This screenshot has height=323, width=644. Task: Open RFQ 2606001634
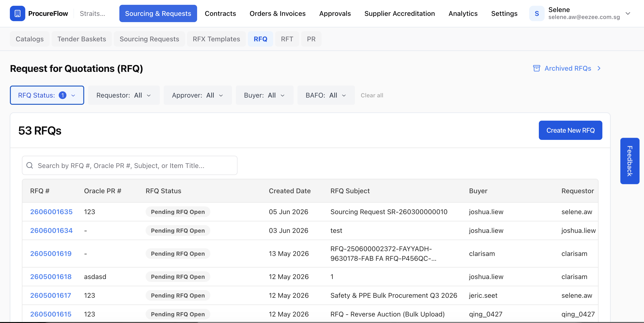[51, 230]
